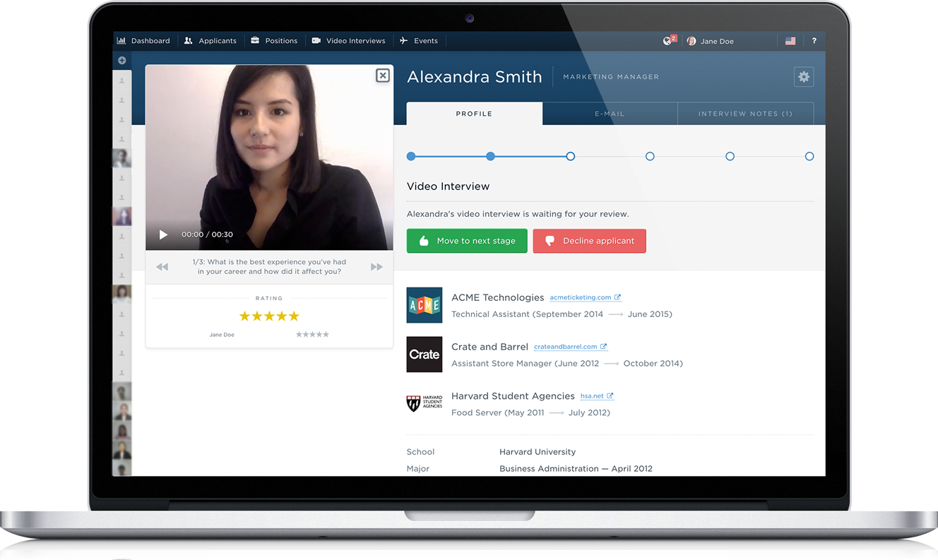
Task: Click the interview question text
Action: coord(269,267)
